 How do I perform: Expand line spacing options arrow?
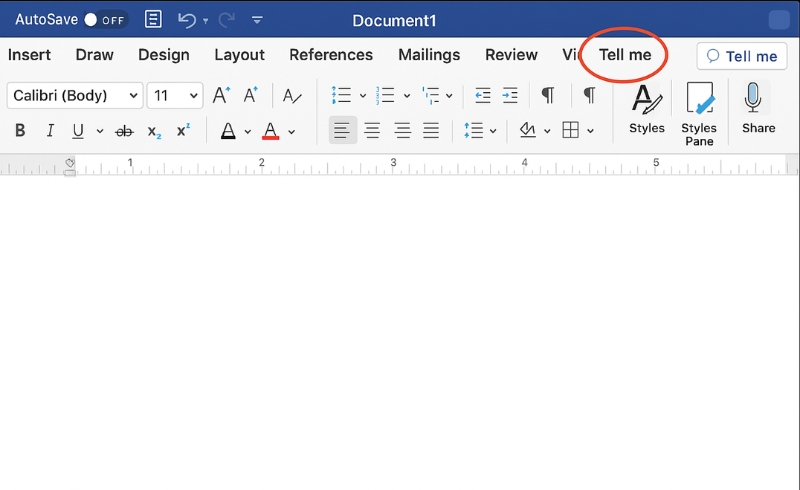tap(493, 131)
